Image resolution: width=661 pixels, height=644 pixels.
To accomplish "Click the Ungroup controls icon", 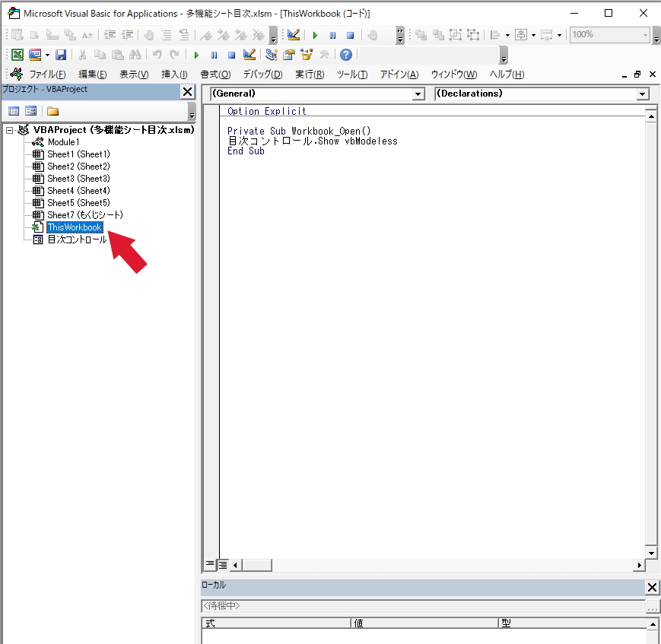I will pyautogui.click(x=473, y=35).
